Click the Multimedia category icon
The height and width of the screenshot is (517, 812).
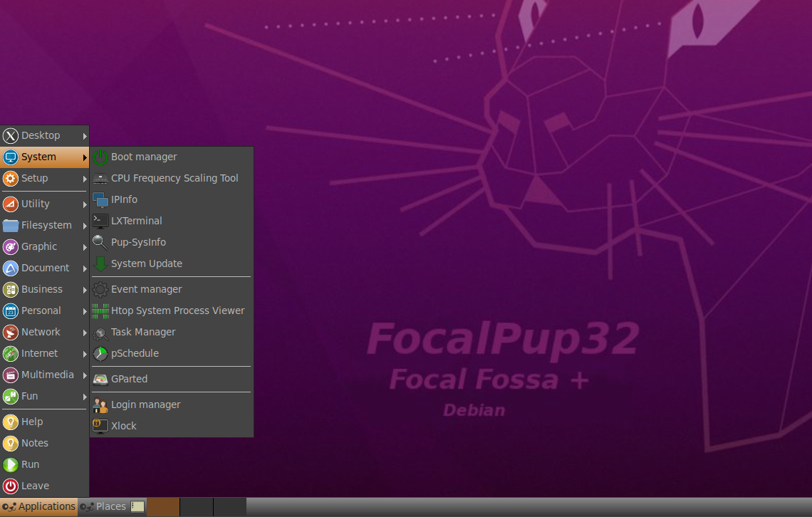pyautogui.click(x=11, y=375)
